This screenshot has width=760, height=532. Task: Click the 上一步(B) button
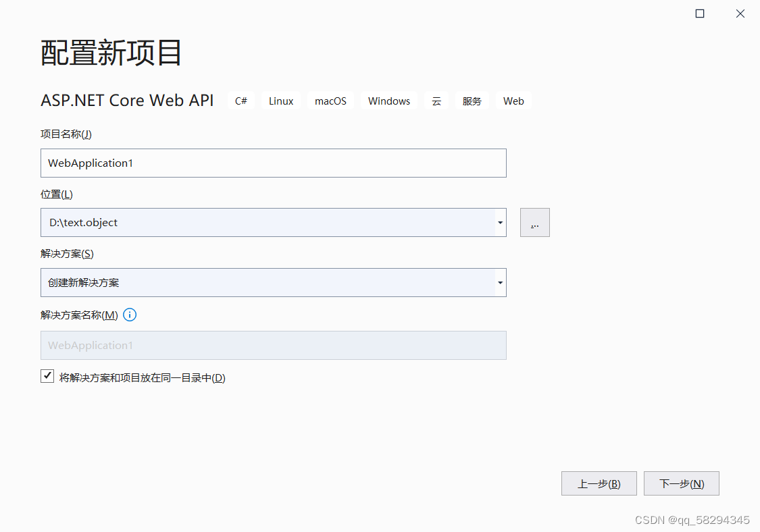[599, 483]
